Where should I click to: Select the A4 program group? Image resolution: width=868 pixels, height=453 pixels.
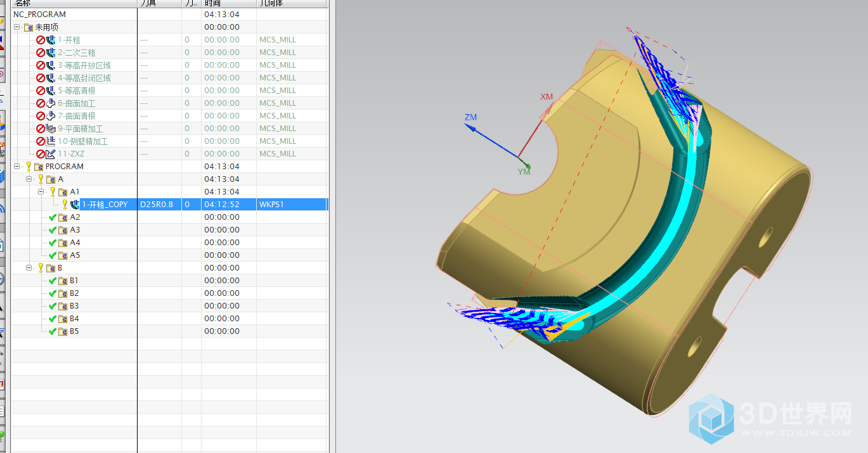pos(75,243)
